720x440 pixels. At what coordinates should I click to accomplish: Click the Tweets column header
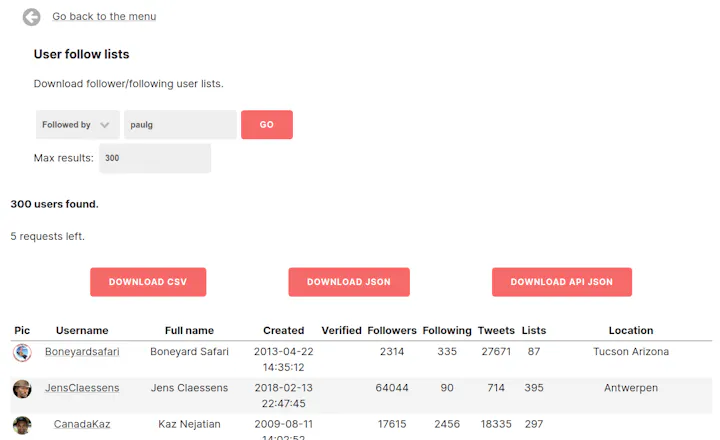496,330
